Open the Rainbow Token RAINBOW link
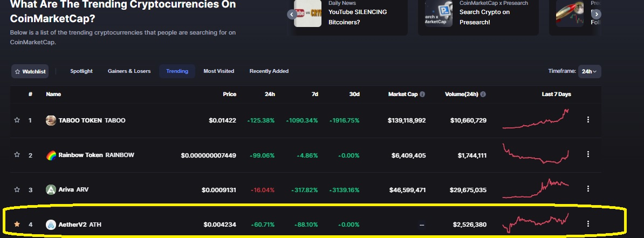Image resolution: width=644 pixels, height=238 pixels. (x=96, y=155)
